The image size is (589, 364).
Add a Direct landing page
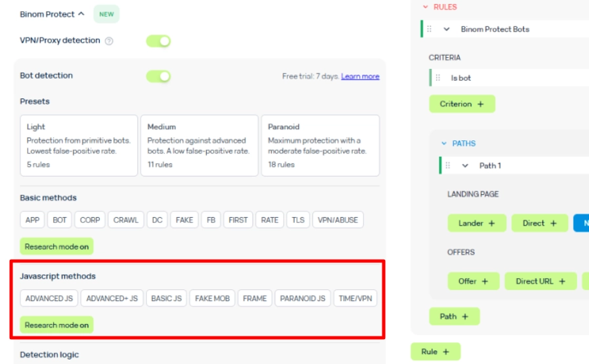[x=539, y=223]
